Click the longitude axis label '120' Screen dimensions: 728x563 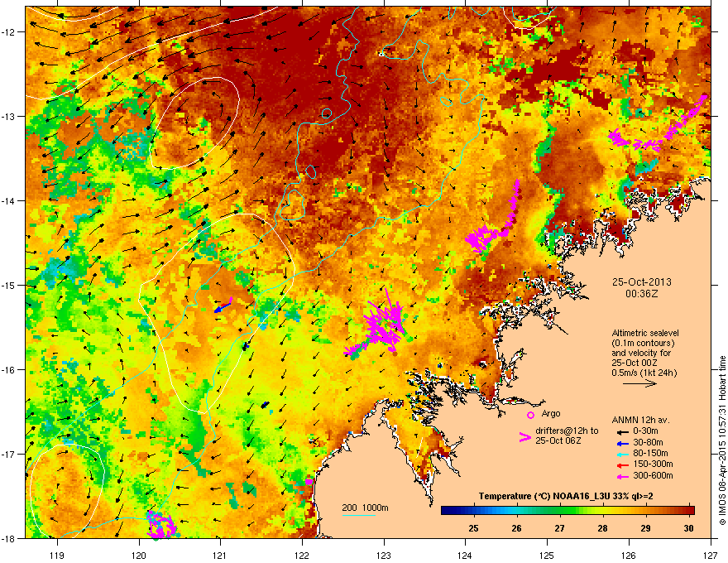[139, 555]
